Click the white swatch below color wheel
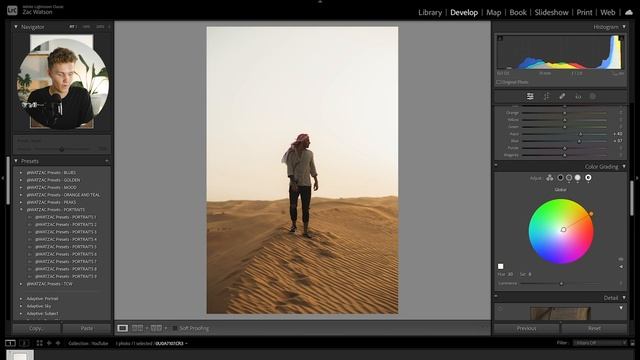640x360 pixels. click(x=501, y=267)
